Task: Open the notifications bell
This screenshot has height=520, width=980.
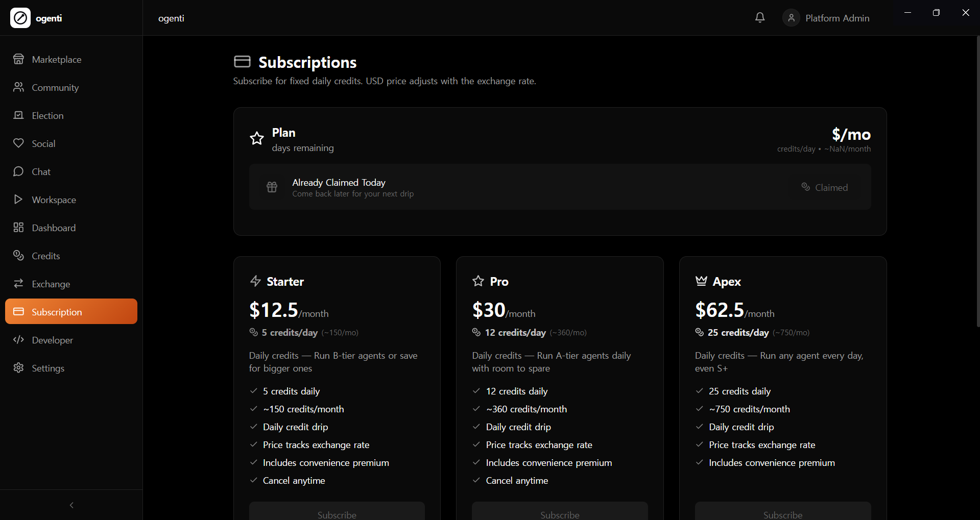Action: [x=760, y=17]
